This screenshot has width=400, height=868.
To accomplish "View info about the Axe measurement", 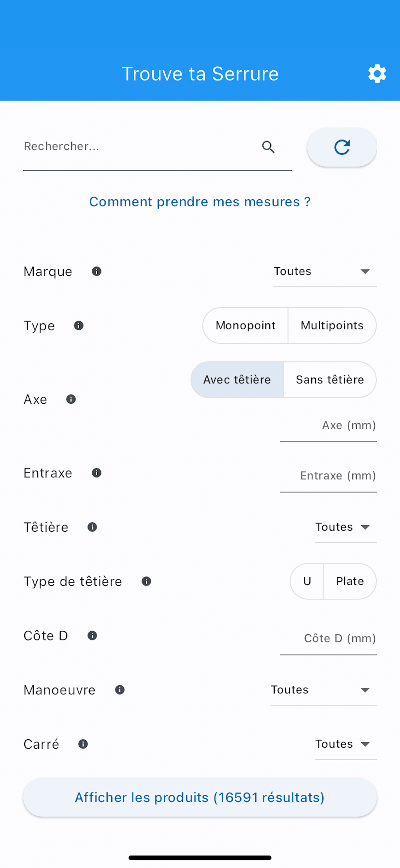I will pos(71,399).
